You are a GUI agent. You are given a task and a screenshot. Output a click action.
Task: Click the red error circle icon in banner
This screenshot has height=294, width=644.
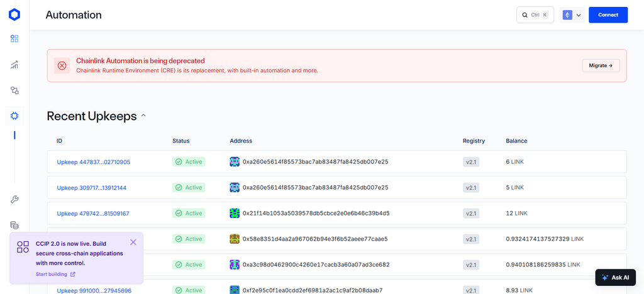coord(62,65)
